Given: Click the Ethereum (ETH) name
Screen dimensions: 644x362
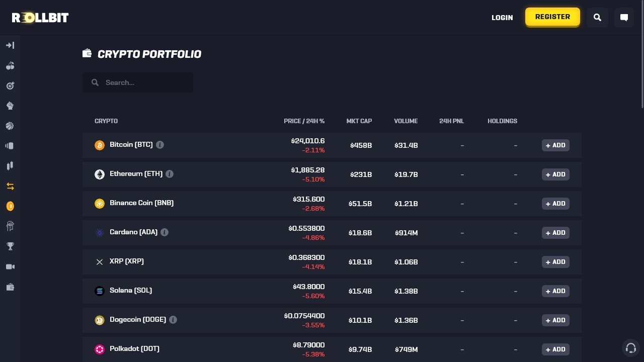Looking at the screenshot, I should 136,173.
